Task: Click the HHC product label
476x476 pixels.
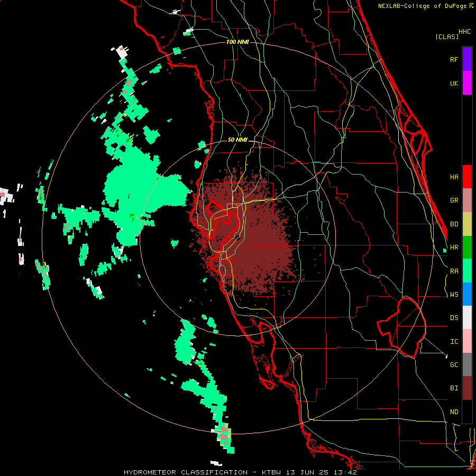Action: [x=465, y=32]
